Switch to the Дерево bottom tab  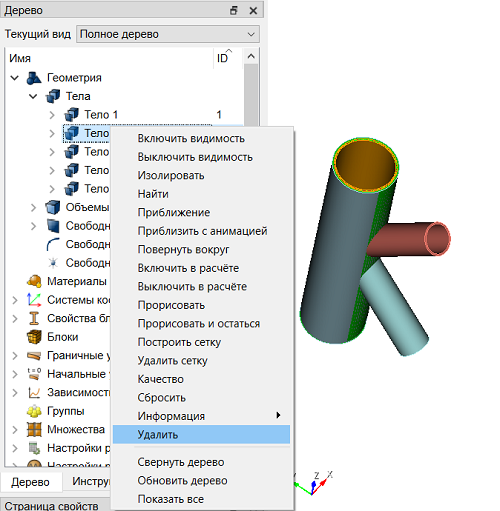coord(30,482)
